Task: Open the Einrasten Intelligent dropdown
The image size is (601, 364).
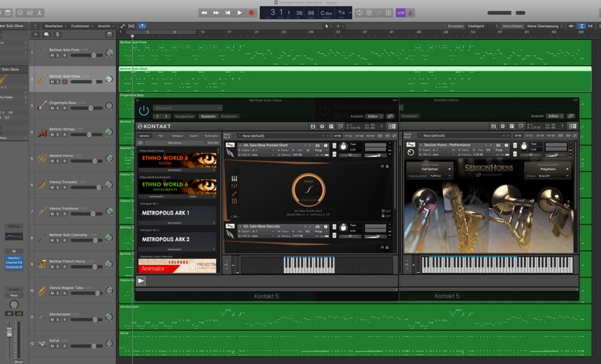Action: coord(482,26)
